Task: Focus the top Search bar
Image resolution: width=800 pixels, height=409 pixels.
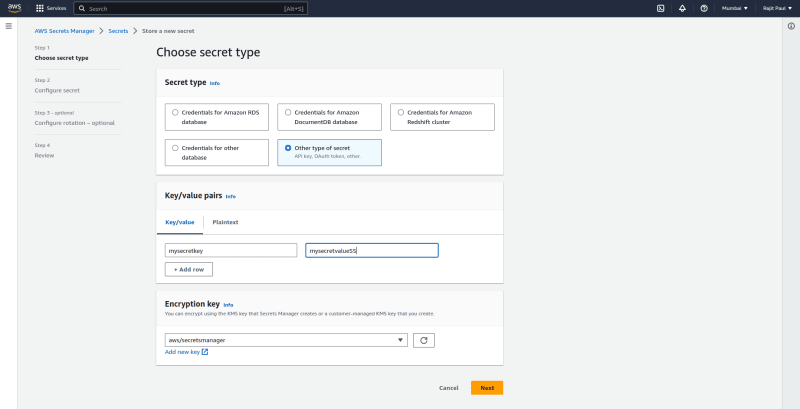Action: tap(191, 9)
